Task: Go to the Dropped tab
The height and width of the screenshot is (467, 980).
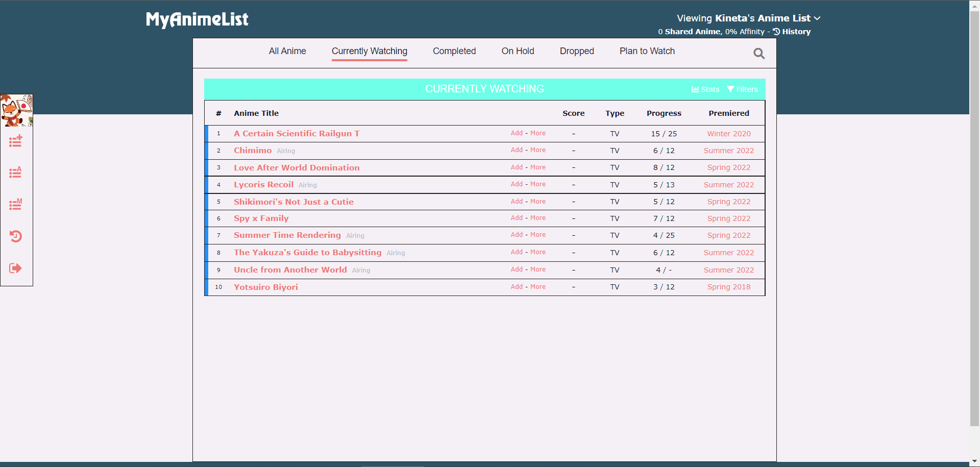Action: coord(577,51)
